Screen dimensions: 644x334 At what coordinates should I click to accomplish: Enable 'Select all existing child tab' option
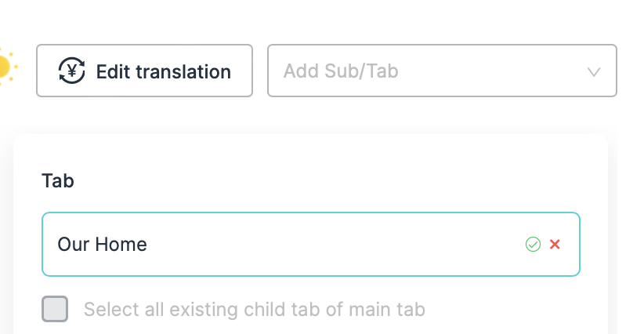click(x=55, y=309)
